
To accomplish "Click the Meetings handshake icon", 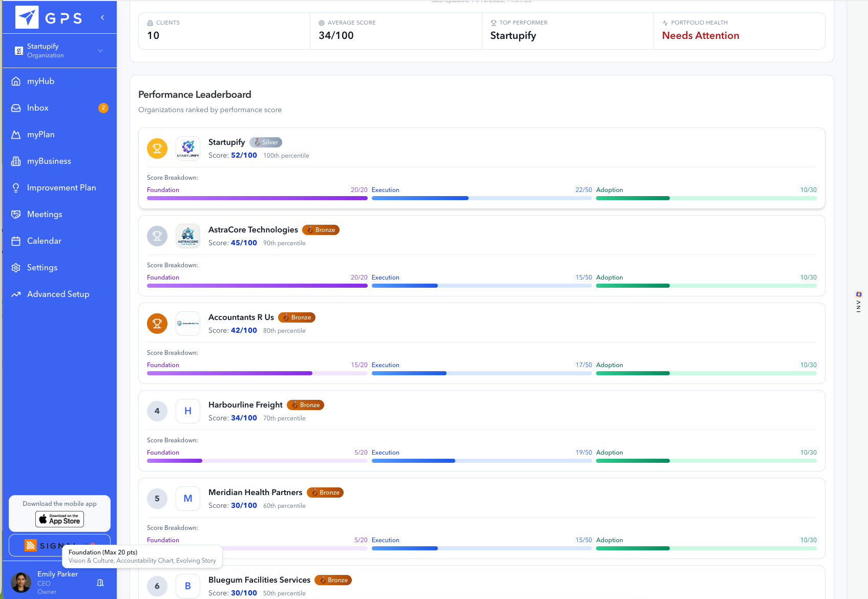I will pyautogui.click(x=16, y=215).
